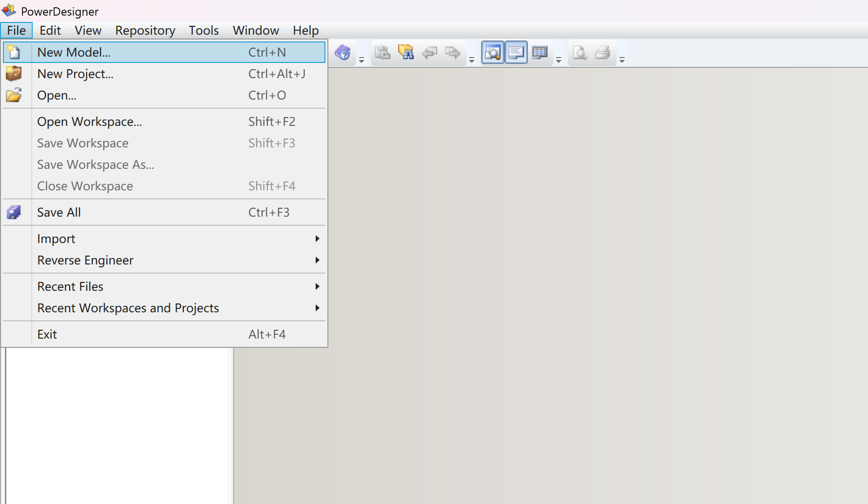Click the PowerDesigner title bar app icon
This screenshot has width=868, height=504.
[x=9, y=10]
